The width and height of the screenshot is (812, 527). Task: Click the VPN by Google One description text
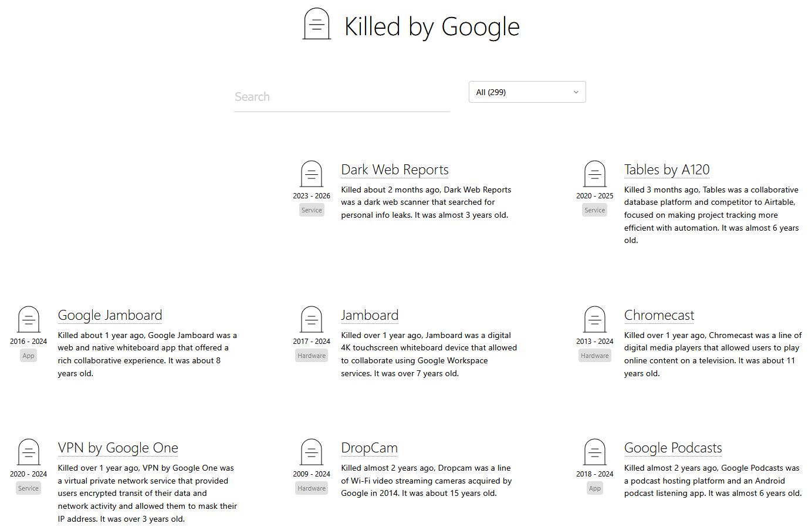147,494
